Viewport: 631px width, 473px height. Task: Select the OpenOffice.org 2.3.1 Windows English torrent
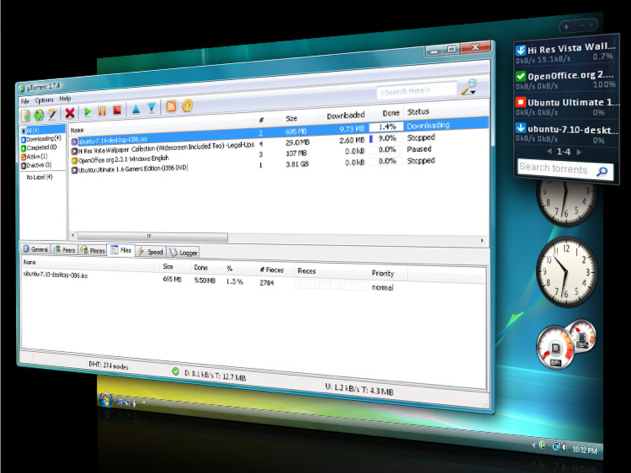pyautogui.click(x=120, y=159)
